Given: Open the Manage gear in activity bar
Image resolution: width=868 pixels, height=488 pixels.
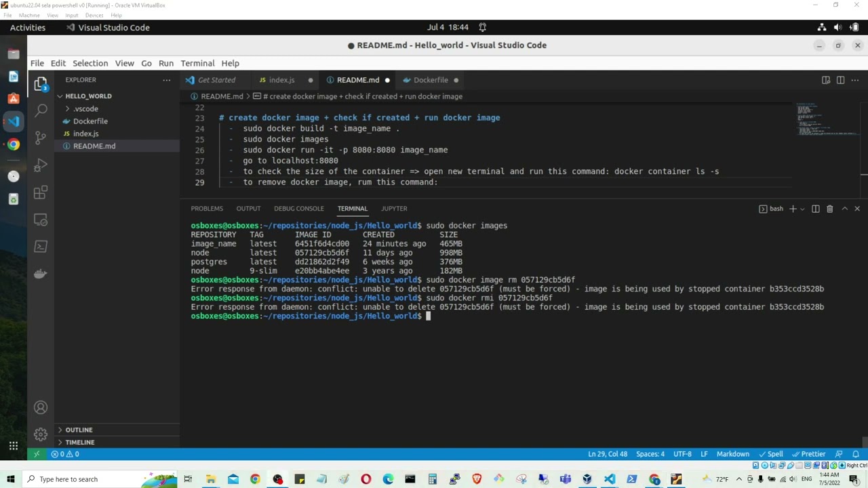Looking at the screenshot, I should click(x=41, y=434).
